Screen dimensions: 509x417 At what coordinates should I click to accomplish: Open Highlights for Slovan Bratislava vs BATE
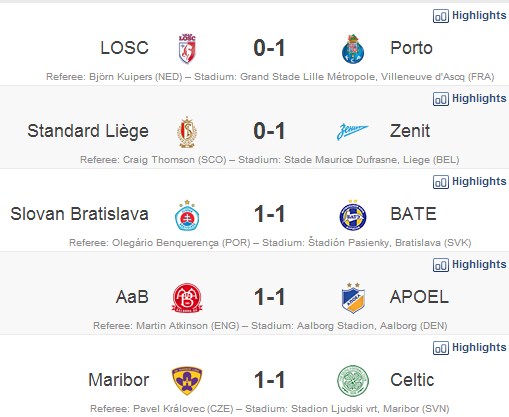[469, 182]
